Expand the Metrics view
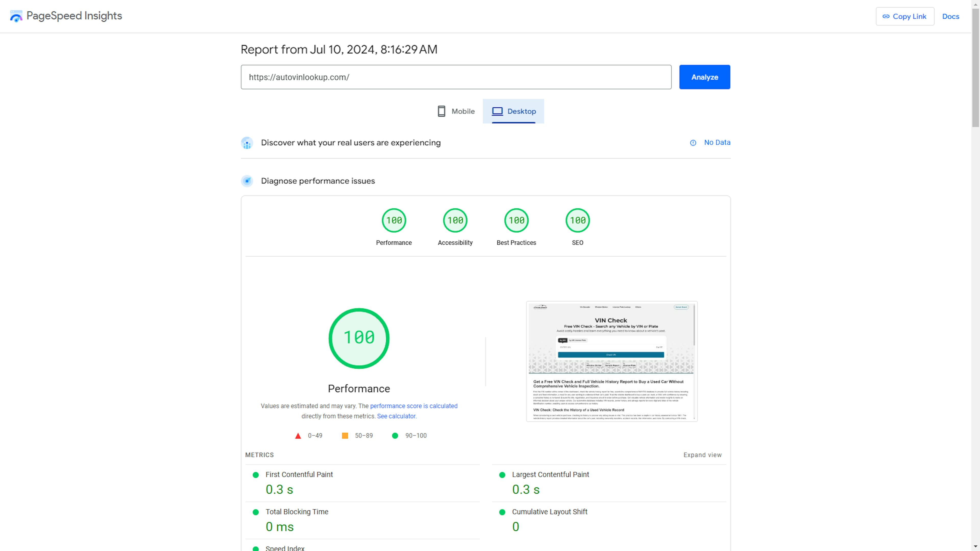The height and width of the screenshot is (551, 980). 703,454
